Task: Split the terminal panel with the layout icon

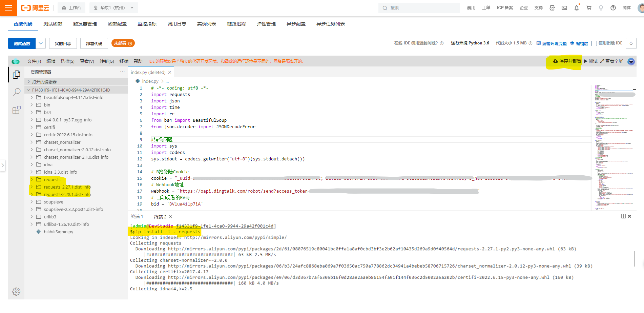Action: [x=623, y=216]
